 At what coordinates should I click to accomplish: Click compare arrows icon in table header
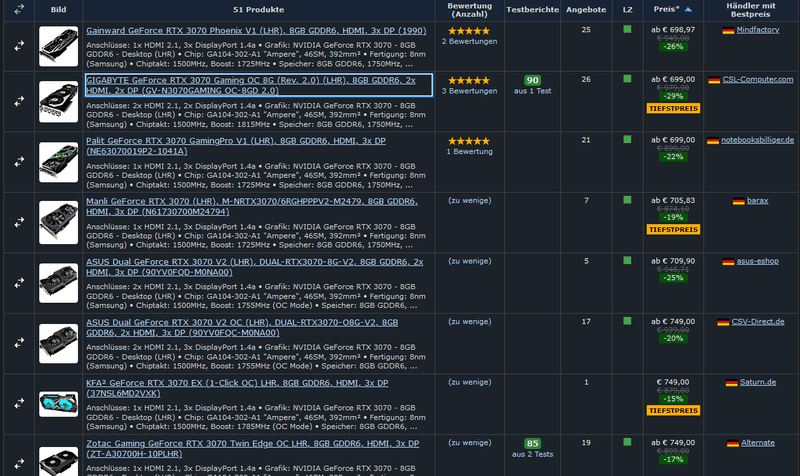19,9
